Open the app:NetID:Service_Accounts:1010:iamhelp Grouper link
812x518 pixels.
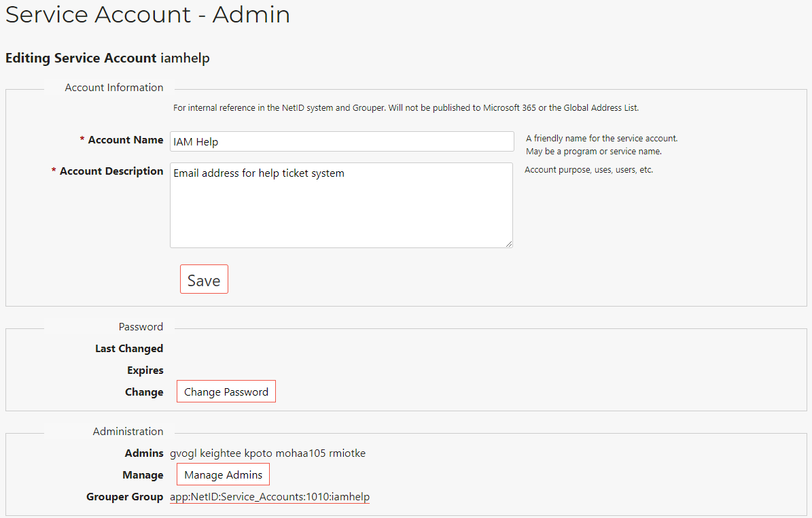point(270,497)
